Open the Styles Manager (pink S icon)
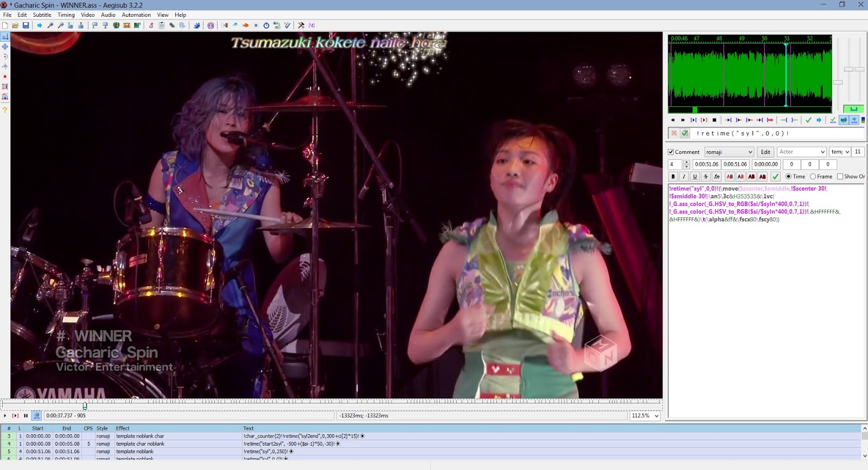This screenshot has width=868, height=470. tap(151, 25)
